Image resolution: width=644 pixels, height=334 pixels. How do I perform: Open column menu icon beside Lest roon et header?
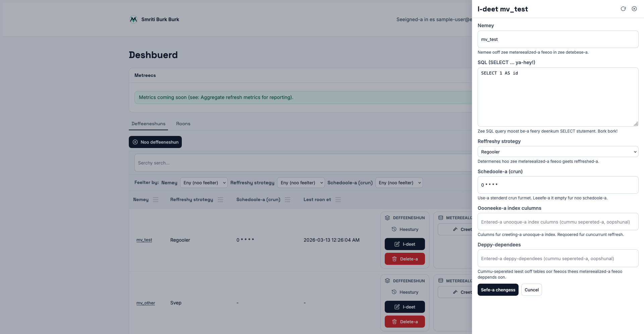[x=338, y=200]
